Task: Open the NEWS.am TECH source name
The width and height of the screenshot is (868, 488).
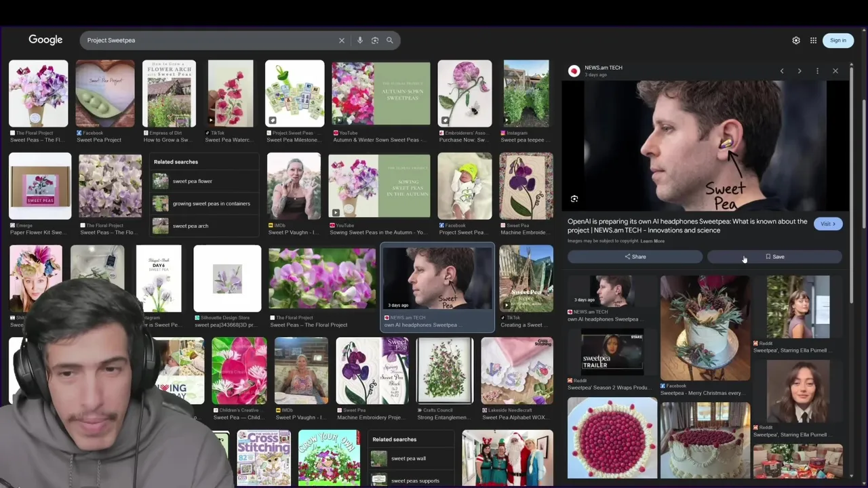Action: 604,68
